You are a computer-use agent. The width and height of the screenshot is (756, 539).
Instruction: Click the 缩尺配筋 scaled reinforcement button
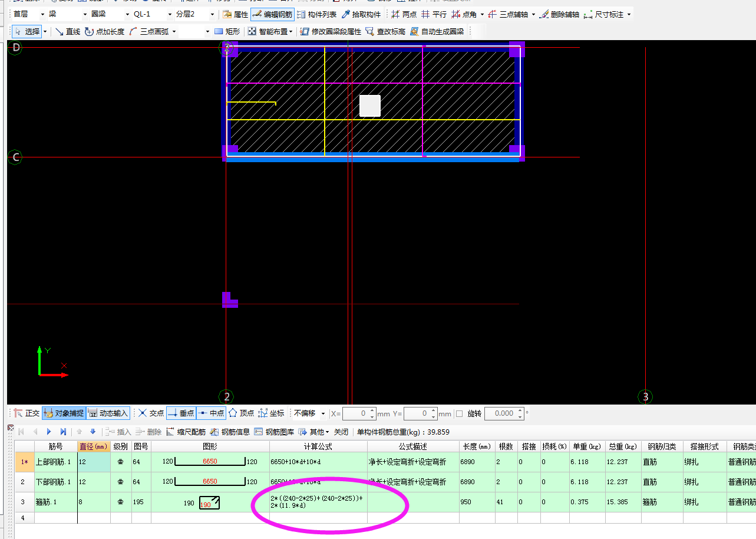point(186,432)
